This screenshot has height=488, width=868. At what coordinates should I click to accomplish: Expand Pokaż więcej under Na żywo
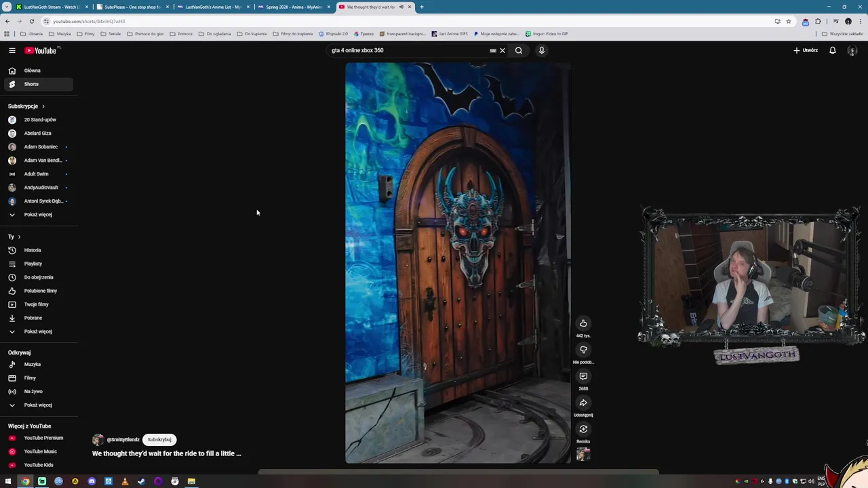coord(37,405)
